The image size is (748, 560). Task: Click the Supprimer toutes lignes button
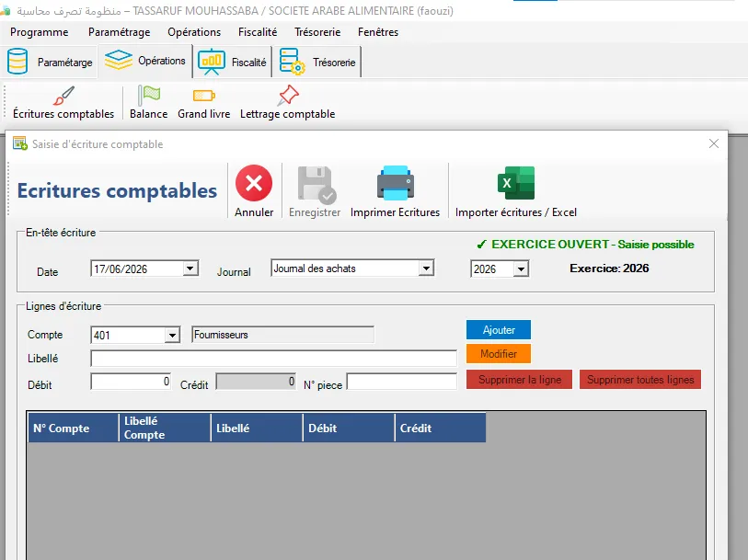(x=640, y=380)
